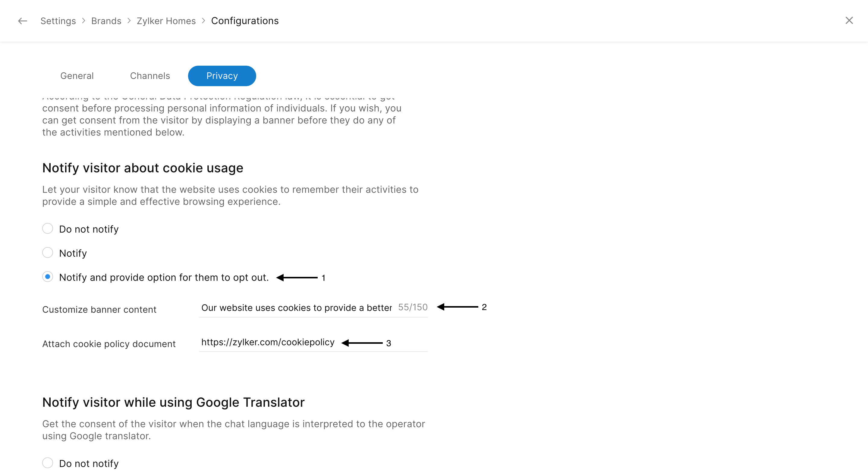Click the banner content text field

point(296,308)
